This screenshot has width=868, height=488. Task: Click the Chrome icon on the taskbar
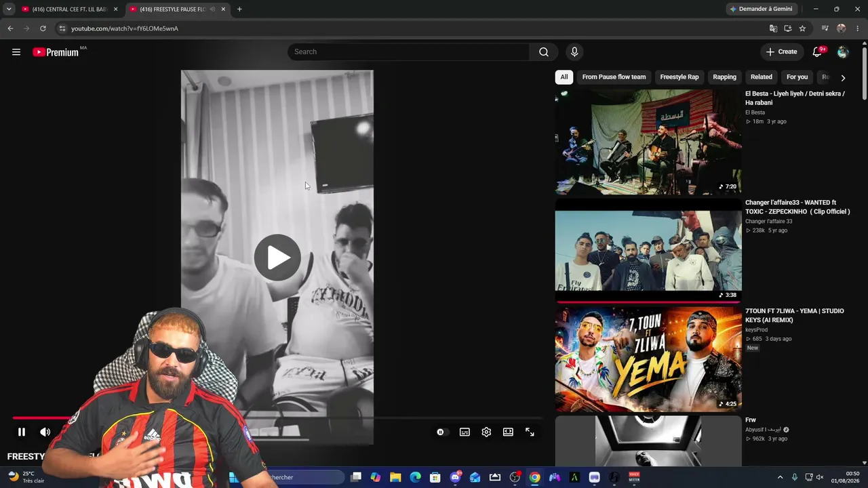535,477
